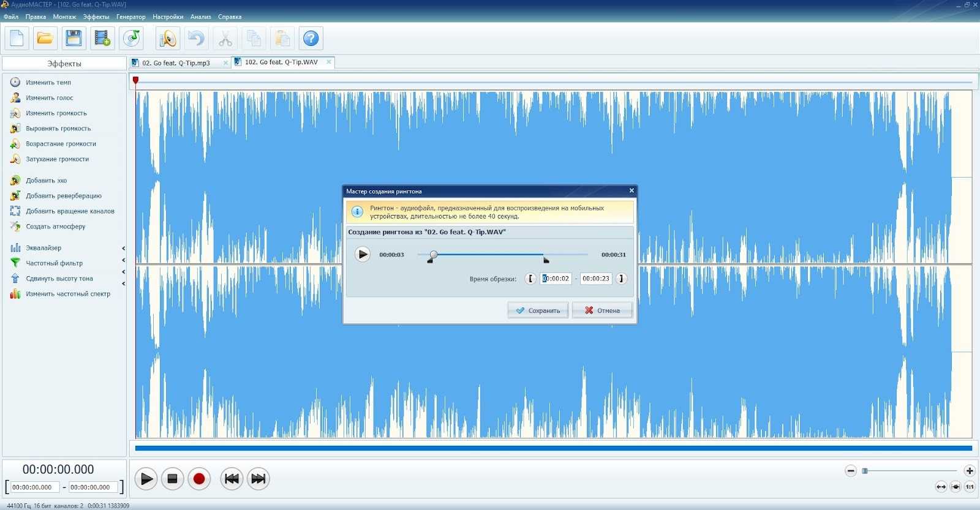Screen dimensions: 980x510
Task: Click the trim end time field 00:00:23
Action: (x=596, y=279)
